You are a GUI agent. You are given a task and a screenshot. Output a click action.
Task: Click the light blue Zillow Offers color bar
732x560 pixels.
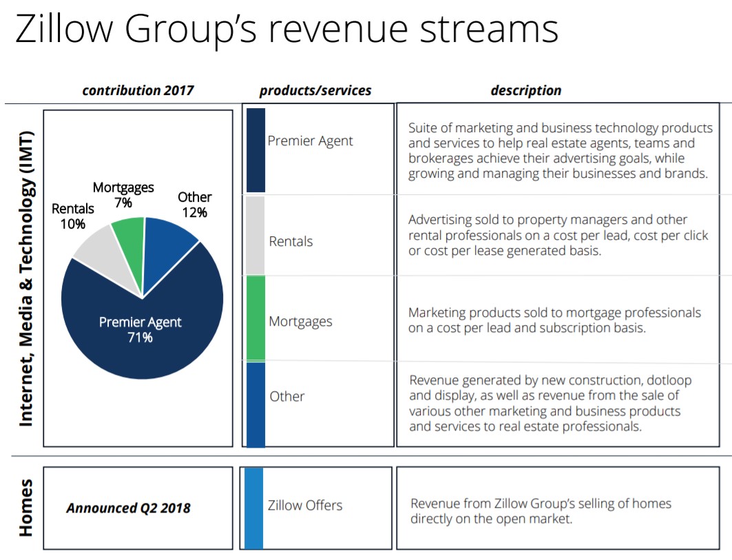click(x=253, y=508)
